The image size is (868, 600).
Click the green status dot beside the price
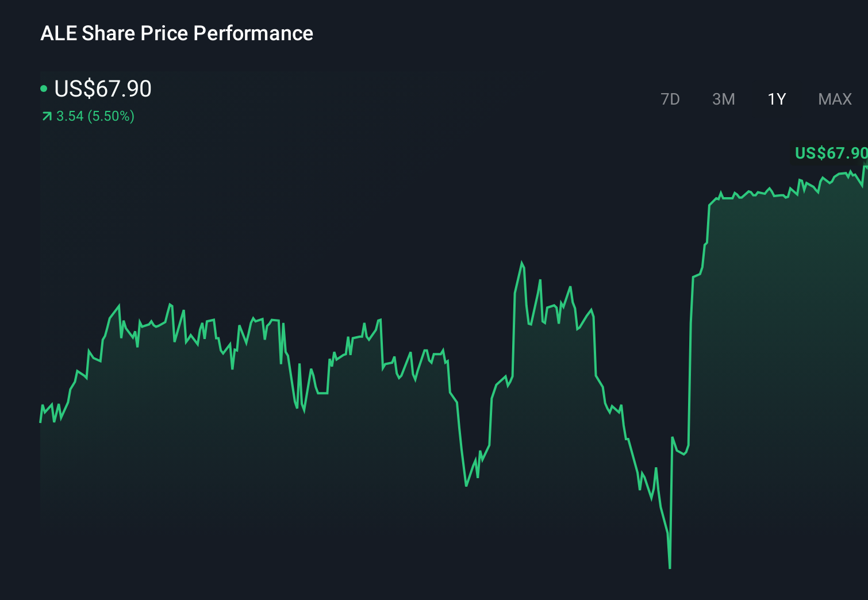[44, 89]
